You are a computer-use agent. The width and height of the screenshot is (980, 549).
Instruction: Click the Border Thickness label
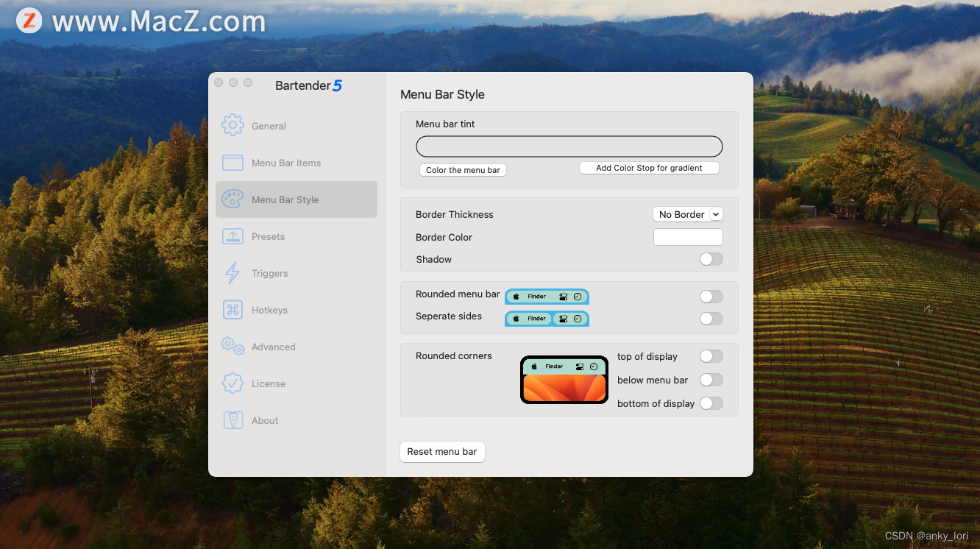tap(455, 214)
